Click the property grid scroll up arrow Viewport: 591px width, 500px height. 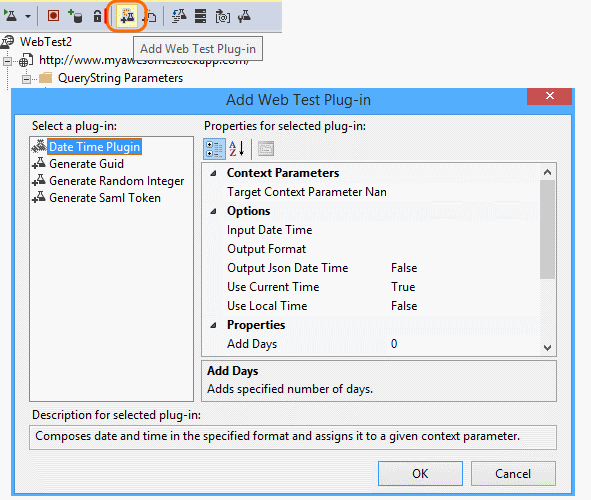click(547, 173)
